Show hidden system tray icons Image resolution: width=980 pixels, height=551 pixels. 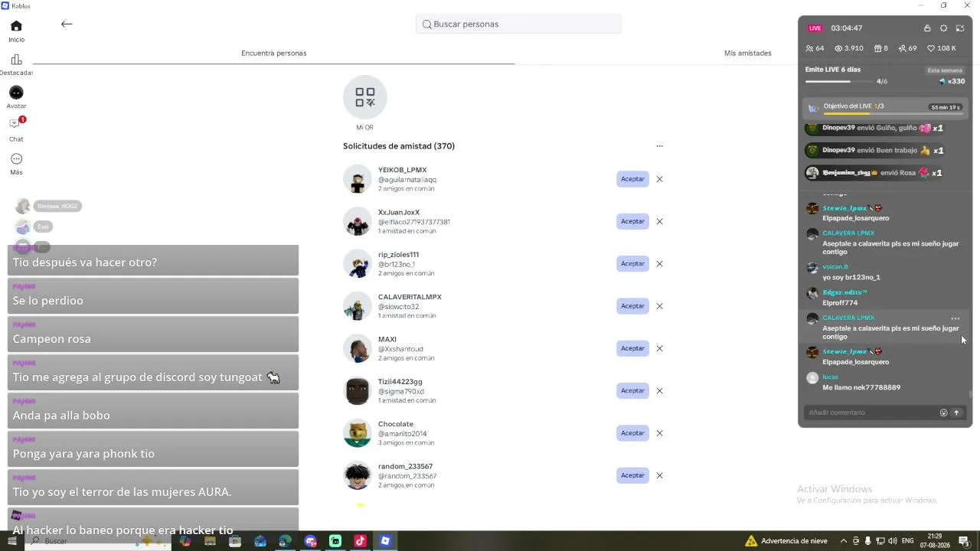coord(844,541)
